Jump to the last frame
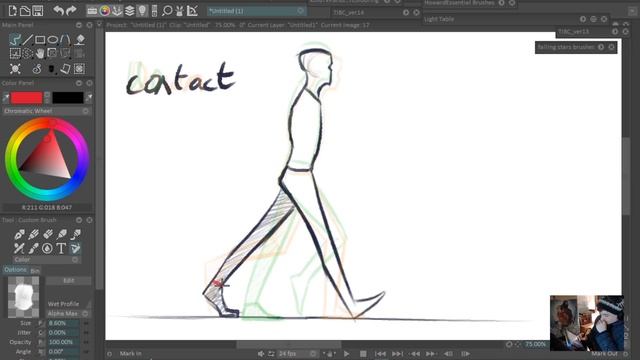 pos(397,353)
